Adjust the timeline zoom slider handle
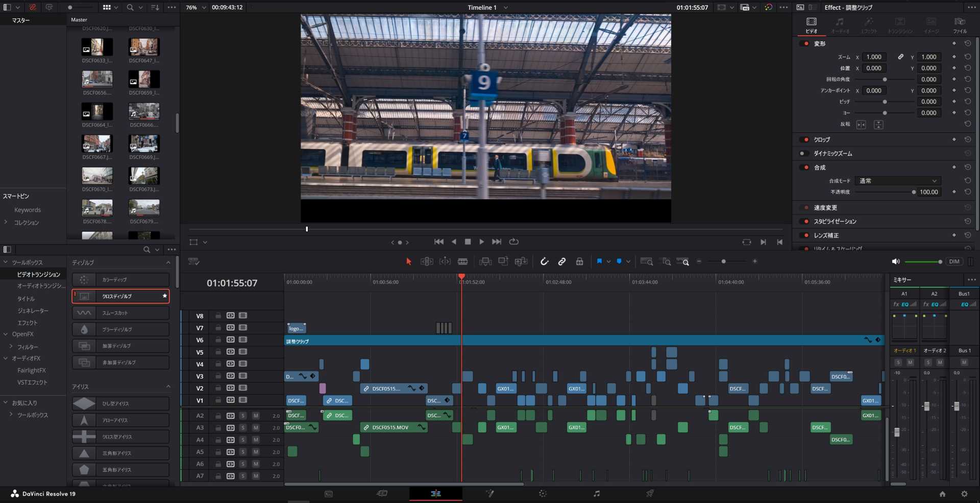Screen dimensions: 980x503 (723, 261)
